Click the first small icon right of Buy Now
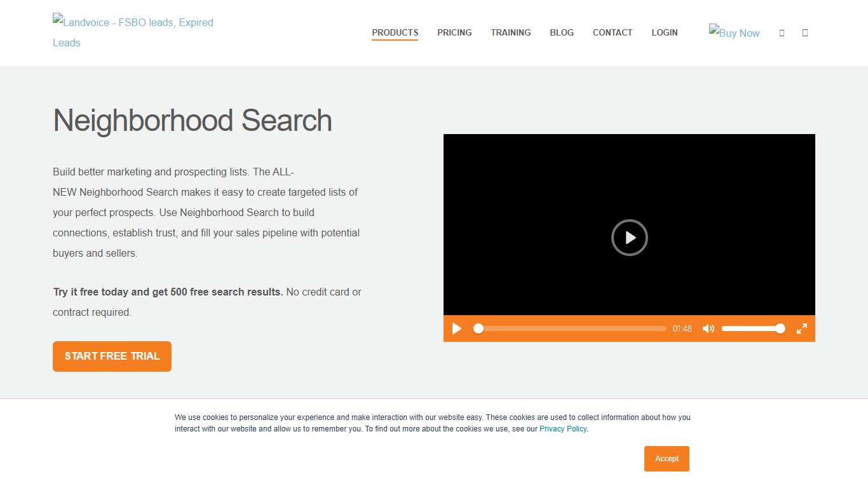This screenshot has width=868, height=488. coord(782,32)
